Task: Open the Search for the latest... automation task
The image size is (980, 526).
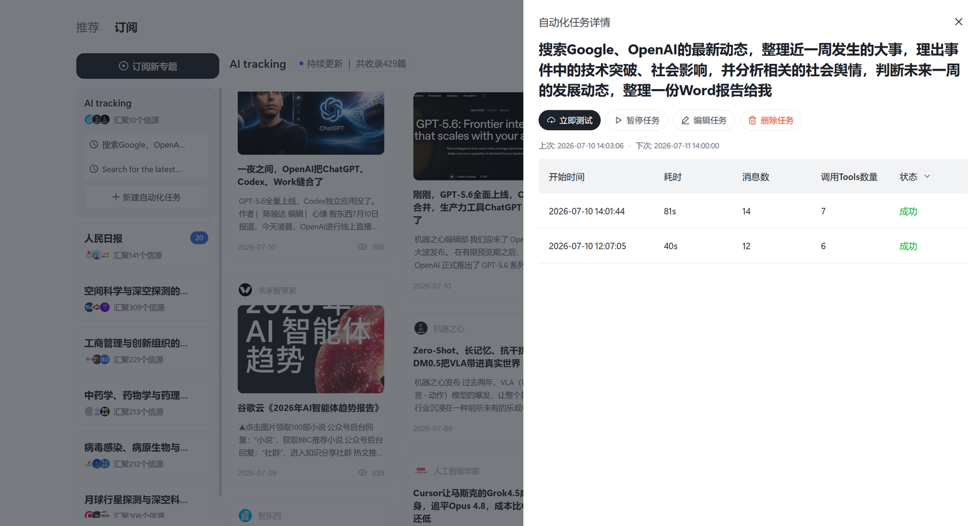Action: pos(146,169)
